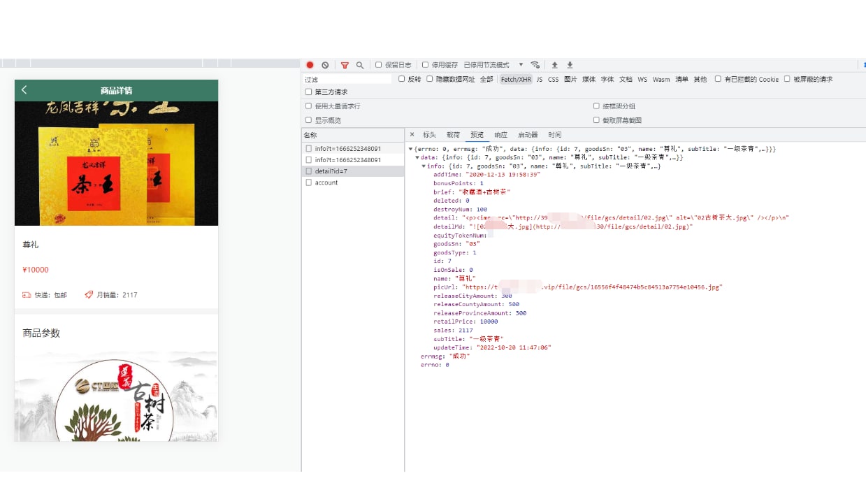This screenshot has height=504, width=866.
Task: Filter by JS requests
Action: point(540,80)
